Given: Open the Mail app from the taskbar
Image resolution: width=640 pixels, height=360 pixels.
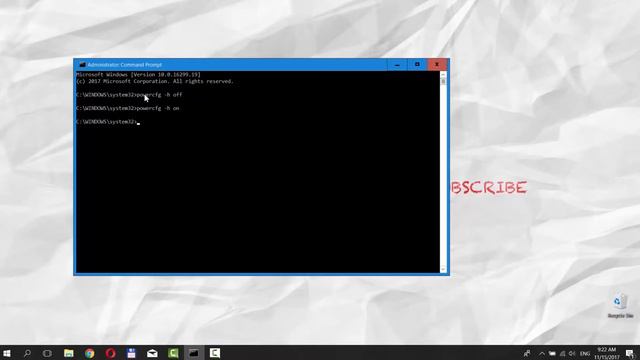Looking at the screenshot, I should (x=152, y=353).
